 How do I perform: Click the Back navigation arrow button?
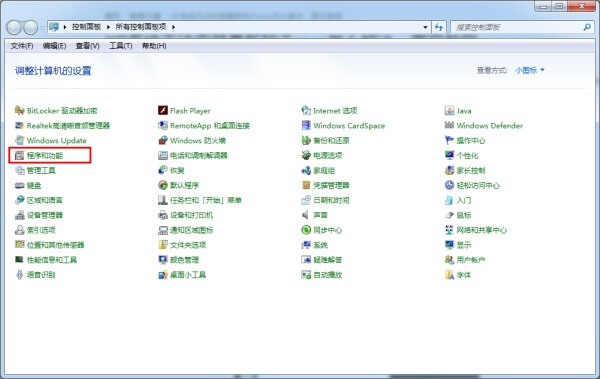tap(14, 27)
